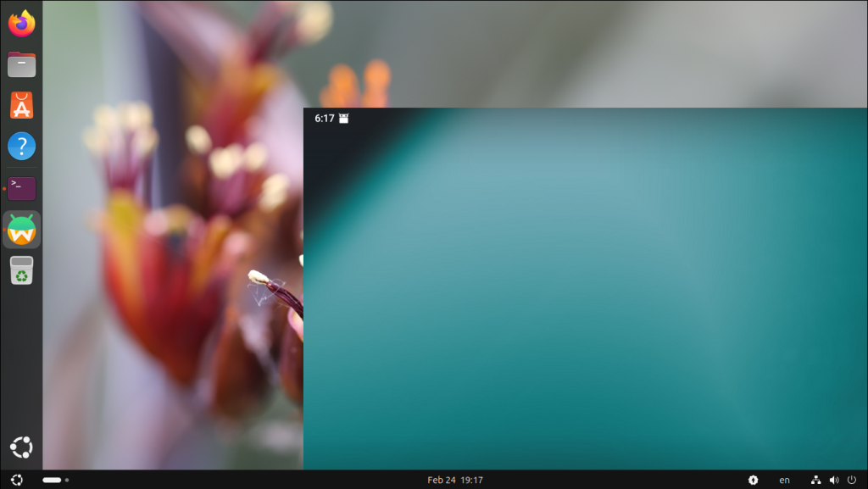Click the 6:17 clock in the Android status bar
The width and height of the screenshot is (868, 489).
(x=324, y=119)
